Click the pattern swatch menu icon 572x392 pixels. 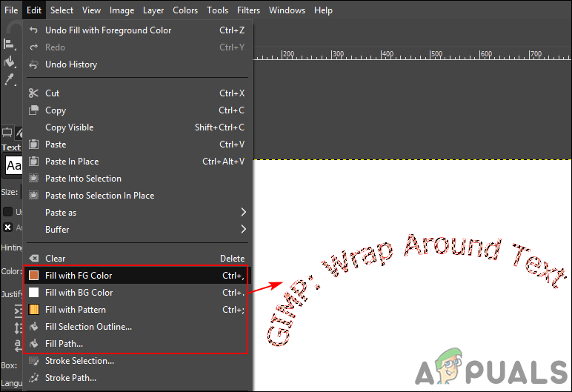pyautogui.click(x=33, y=310)
